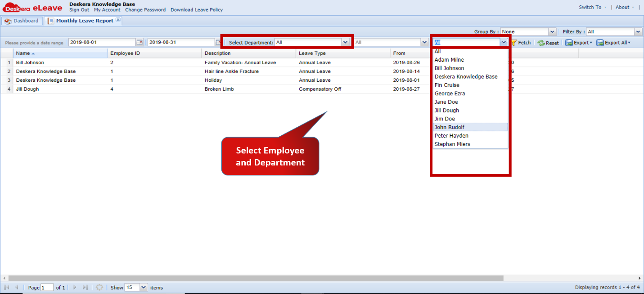Click the employee search combo input

466,42
